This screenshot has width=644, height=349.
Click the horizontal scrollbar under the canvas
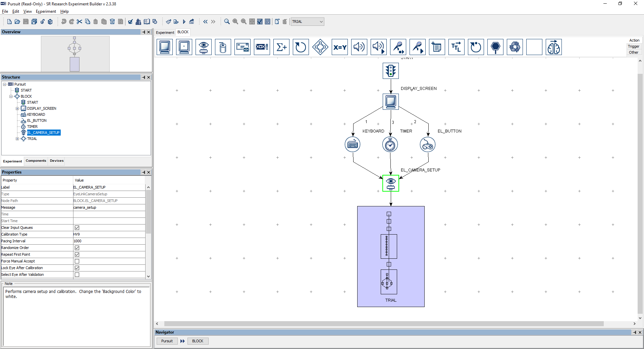coord(384,323)
